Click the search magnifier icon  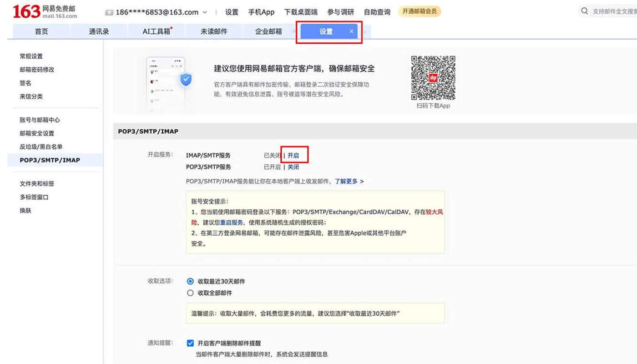click(584, 10)
